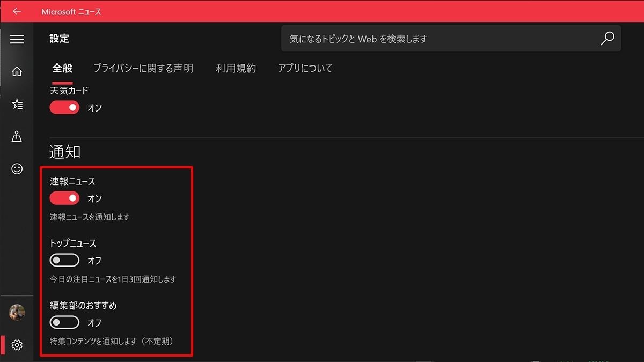Click the Microsoft ニュース window title
This screenshot has width=644, height=362.
71,11
